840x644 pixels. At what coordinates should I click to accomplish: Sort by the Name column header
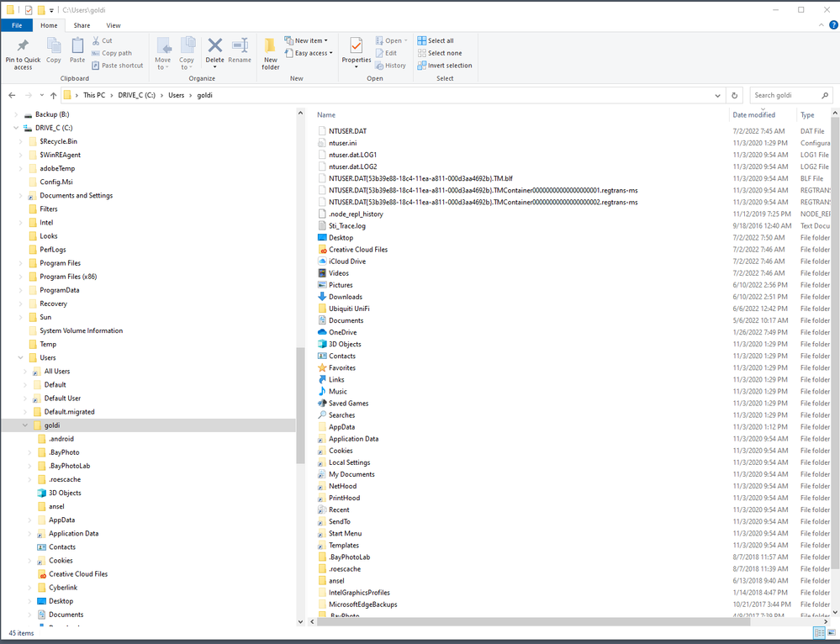pos(326,114)
